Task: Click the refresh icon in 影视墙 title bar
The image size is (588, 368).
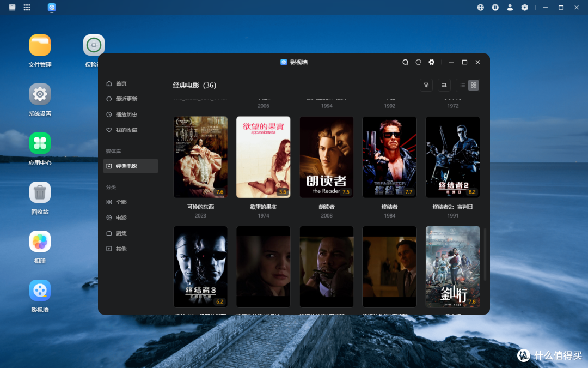Action: (x=419, y=62)
